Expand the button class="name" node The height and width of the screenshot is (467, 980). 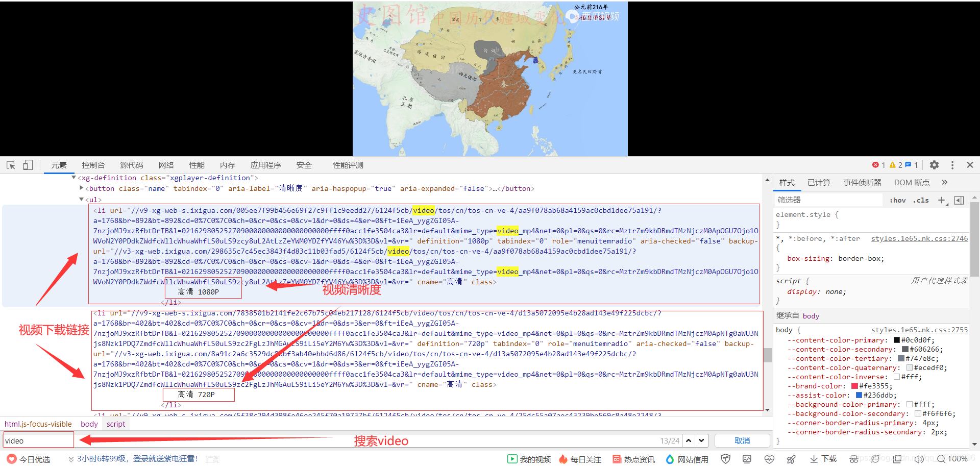82,188
